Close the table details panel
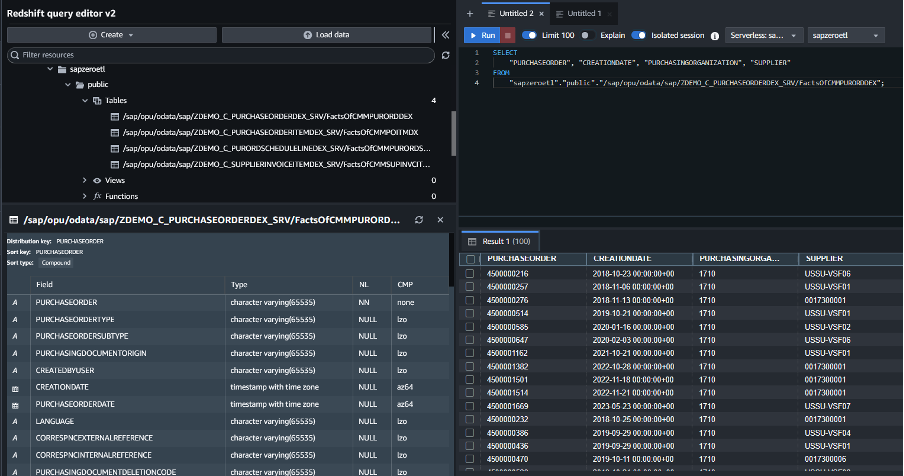Viewport: 904px width, 476px height. tap(440, 219)
